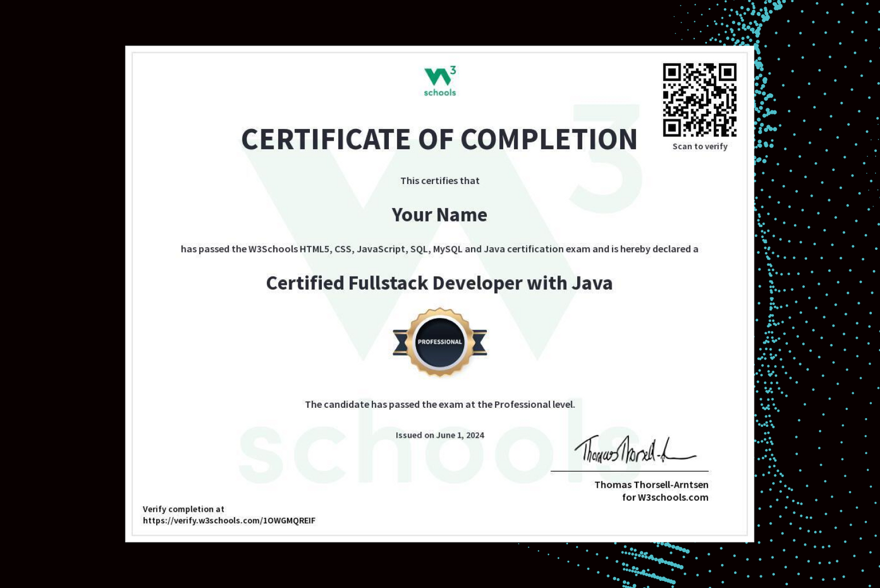Open the verification link https://verify.w3schools.com/1OWGMQREIF
The width and height of the screenshot is (880, 588).
coord(230,521)
